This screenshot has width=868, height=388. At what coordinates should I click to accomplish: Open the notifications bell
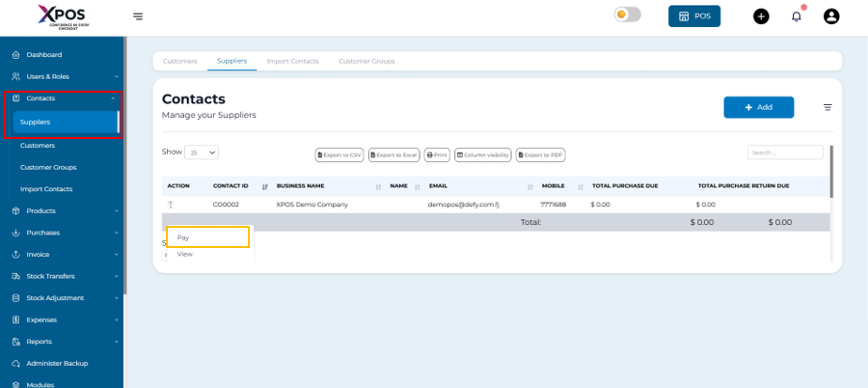coord(797,16)
